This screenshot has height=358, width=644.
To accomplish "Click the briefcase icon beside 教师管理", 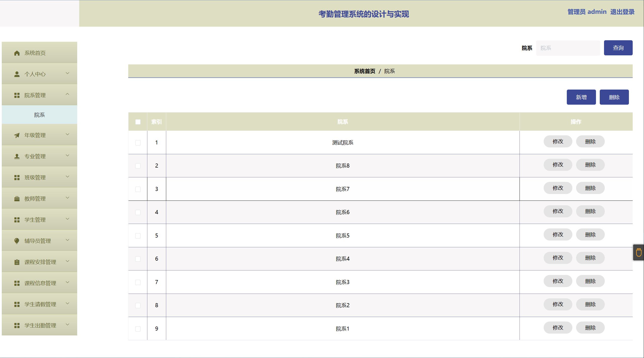I will tap(17, 199).
